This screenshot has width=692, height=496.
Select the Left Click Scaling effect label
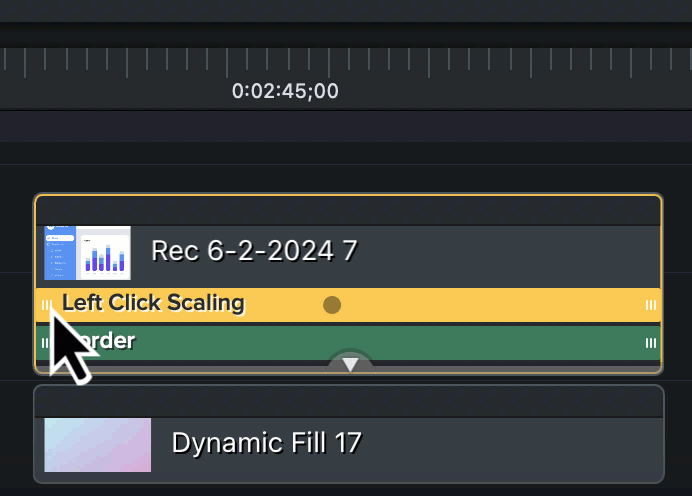[153, 303]
